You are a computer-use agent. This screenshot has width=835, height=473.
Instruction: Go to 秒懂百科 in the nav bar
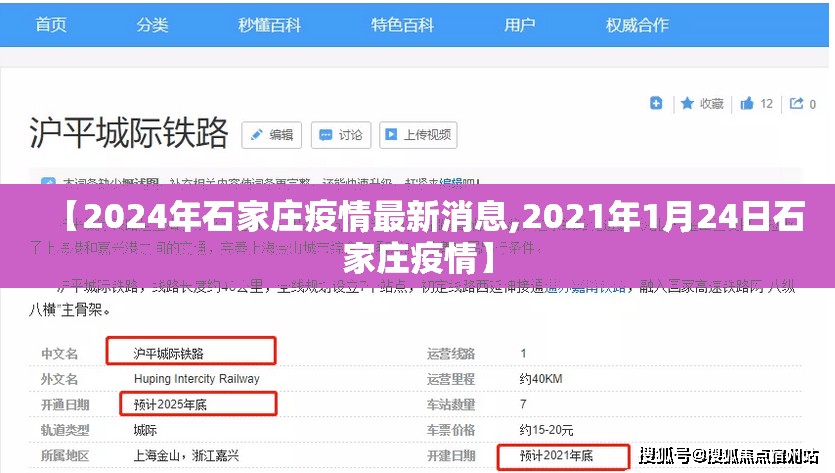click(269, 24)
